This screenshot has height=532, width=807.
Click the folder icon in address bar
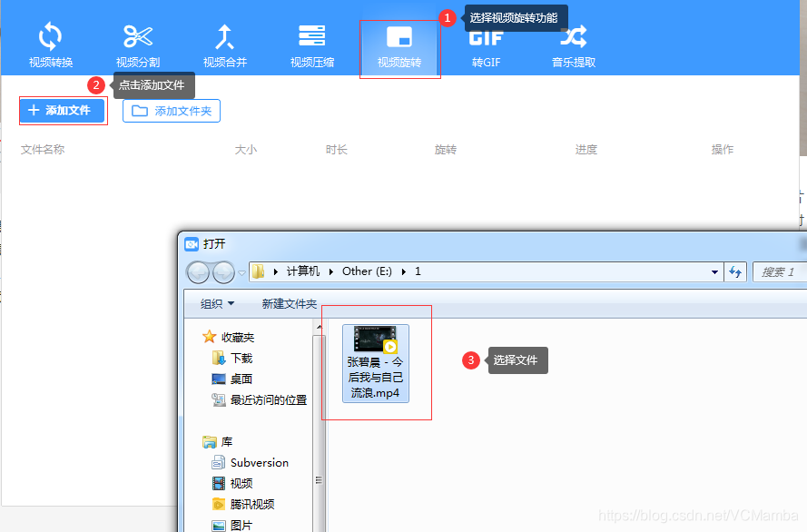point(259,271)
